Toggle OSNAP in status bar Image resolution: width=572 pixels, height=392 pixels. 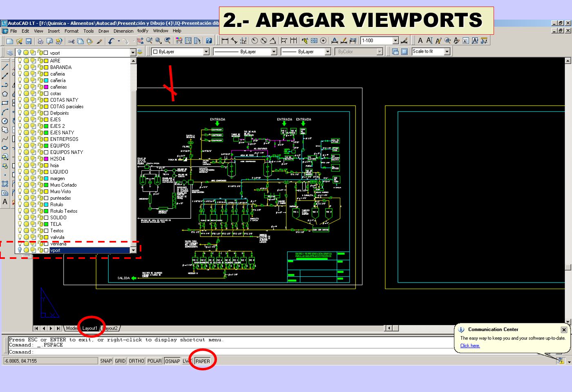[172, 361]
